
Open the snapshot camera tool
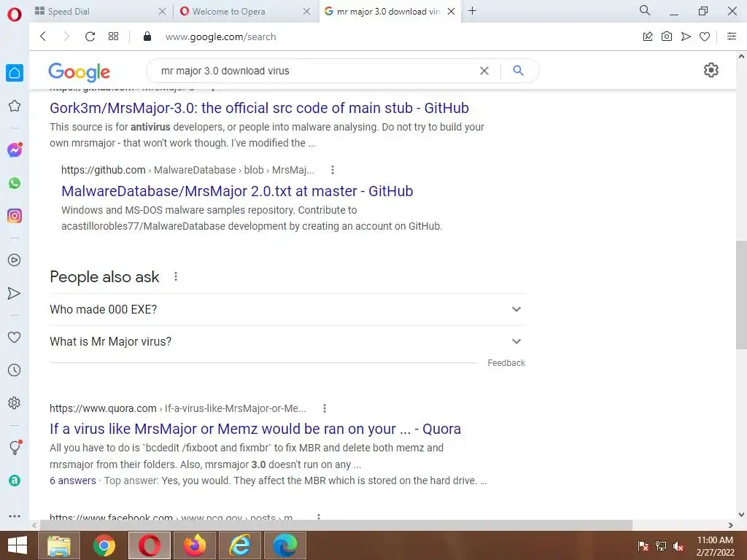[667, 36]
